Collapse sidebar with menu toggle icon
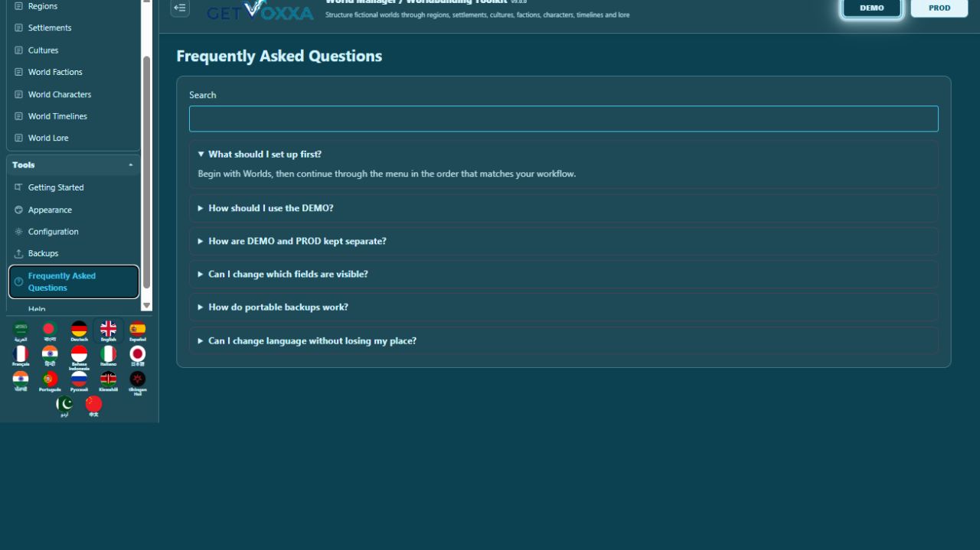 [x=180, y=8]
